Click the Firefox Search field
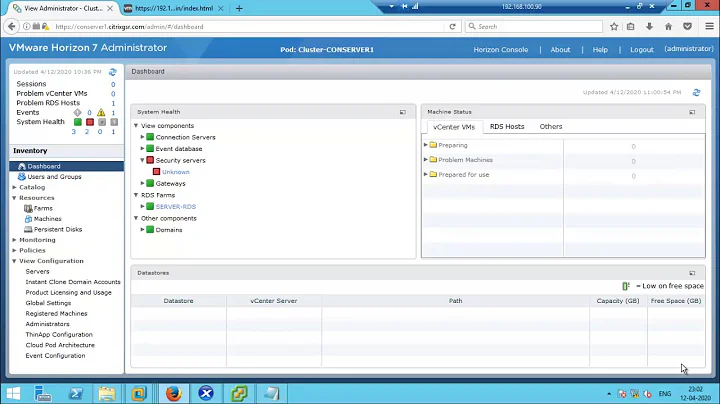The image size is (720, 404). 534,27
